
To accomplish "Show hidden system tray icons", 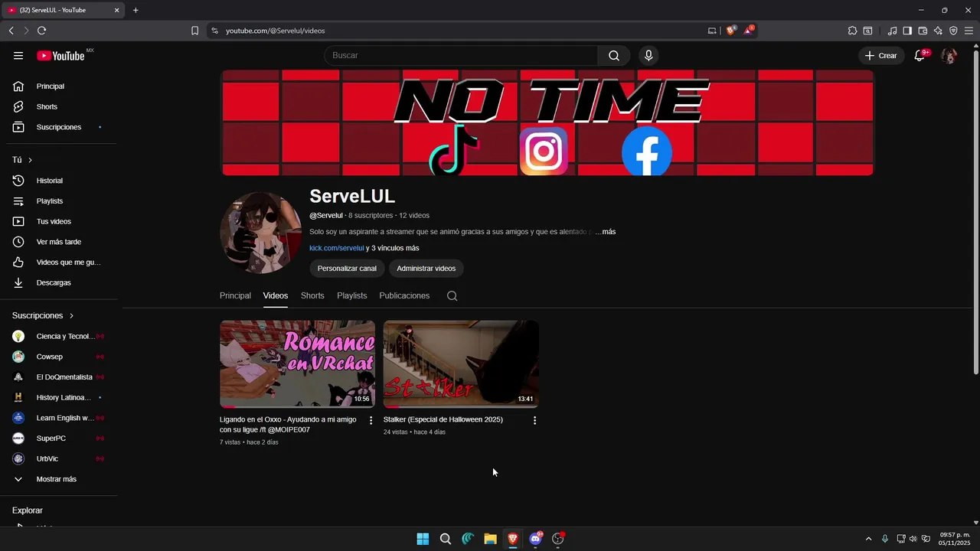I will (868, 539).
